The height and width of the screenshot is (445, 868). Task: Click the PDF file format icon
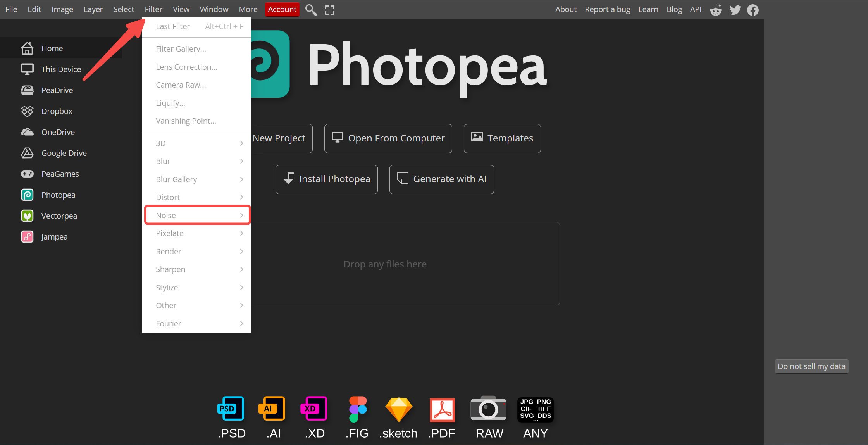click(442, 409)
